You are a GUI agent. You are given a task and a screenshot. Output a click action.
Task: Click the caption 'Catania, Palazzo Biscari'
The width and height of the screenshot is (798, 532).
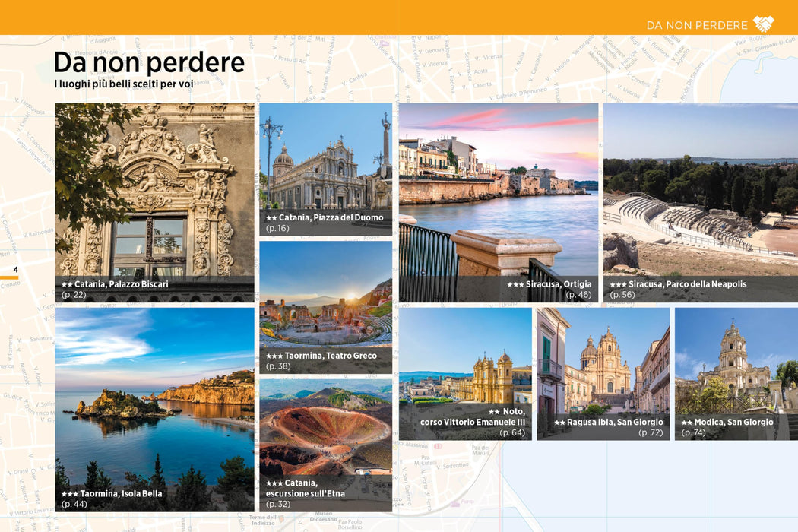click(121, 284)
